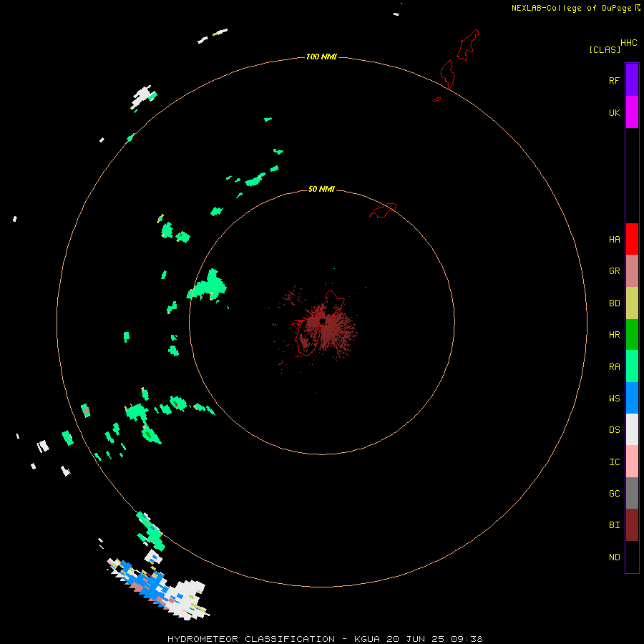The height and width of the screenshot is (644, 644).
Task: Select the BD yellow legend swatch
Action: point(632,303)
